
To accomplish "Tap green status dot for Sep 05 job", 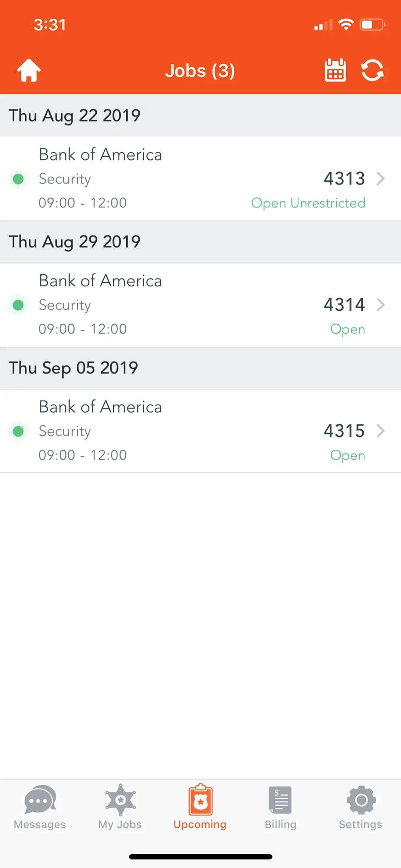I will click(18, 431).
